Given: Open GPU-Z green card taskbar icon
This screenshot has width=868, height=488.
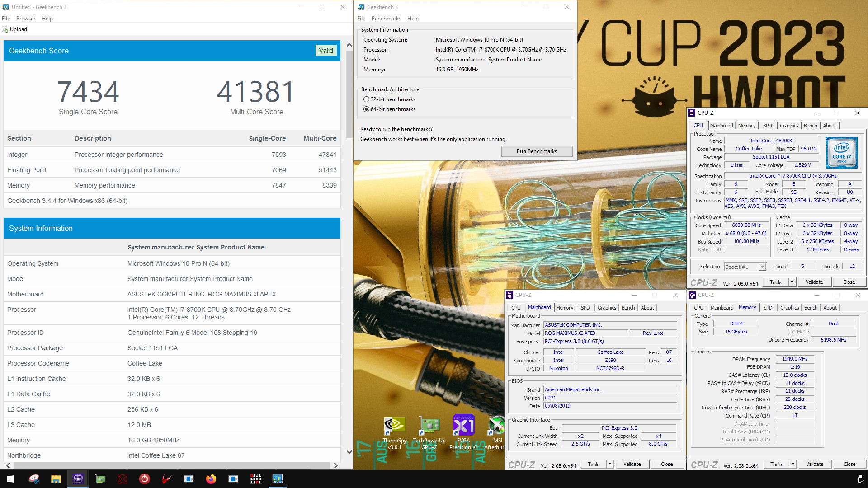Looking at the screenshot, I should tap(100, 479).
